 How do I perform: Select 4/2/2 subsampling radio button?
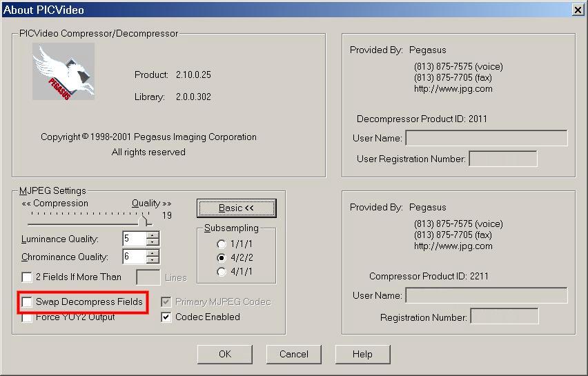click(x=222, y=258)
